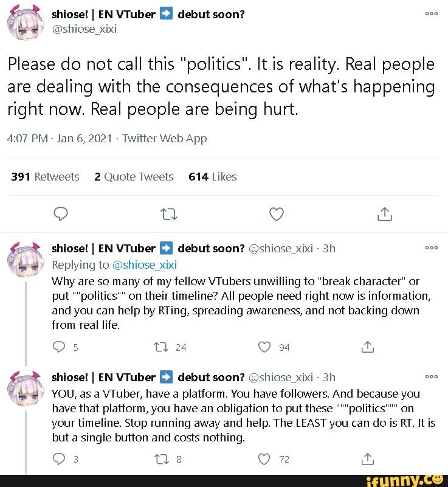Retweet the reply with 24 retweets

click(x=160, y=347)
